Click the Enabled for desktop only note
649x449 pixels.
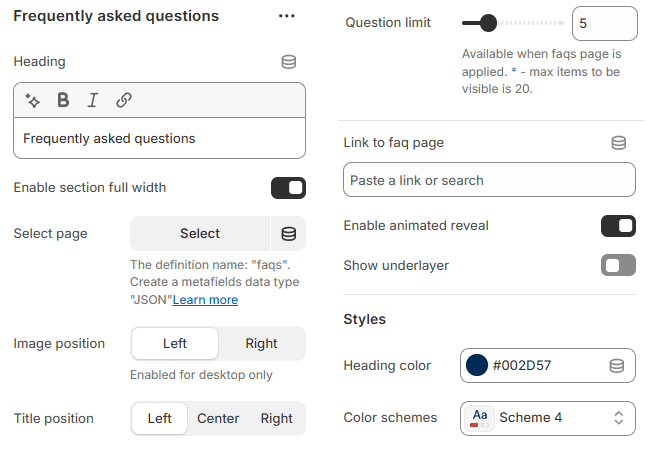201,375
